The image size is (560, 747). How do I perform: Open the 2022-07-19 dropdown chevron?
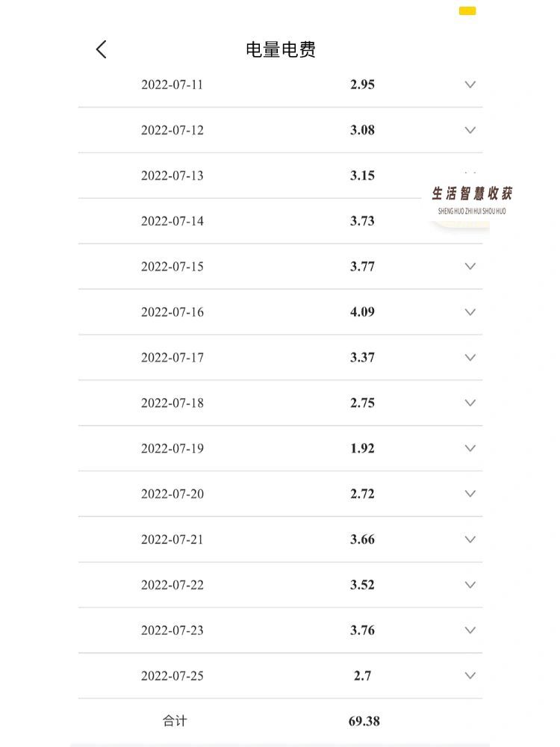coord(470,448)
